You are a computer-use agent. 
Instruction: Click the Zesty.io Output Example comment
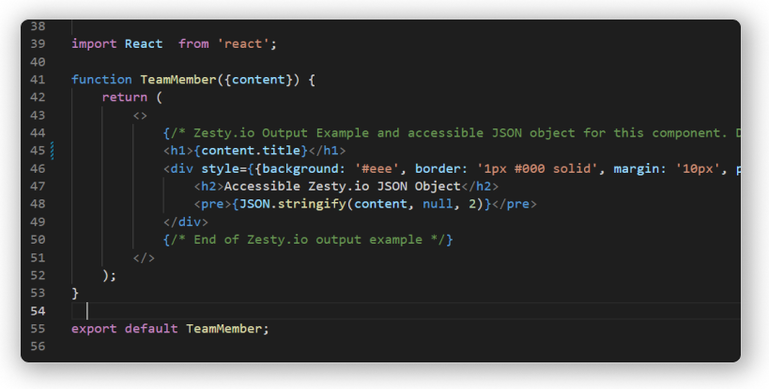tap(452, 133)
